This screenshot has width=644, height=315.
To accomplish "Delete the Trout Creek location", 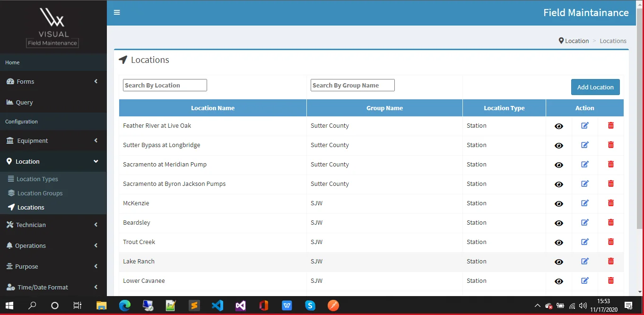I will (611, 242).
